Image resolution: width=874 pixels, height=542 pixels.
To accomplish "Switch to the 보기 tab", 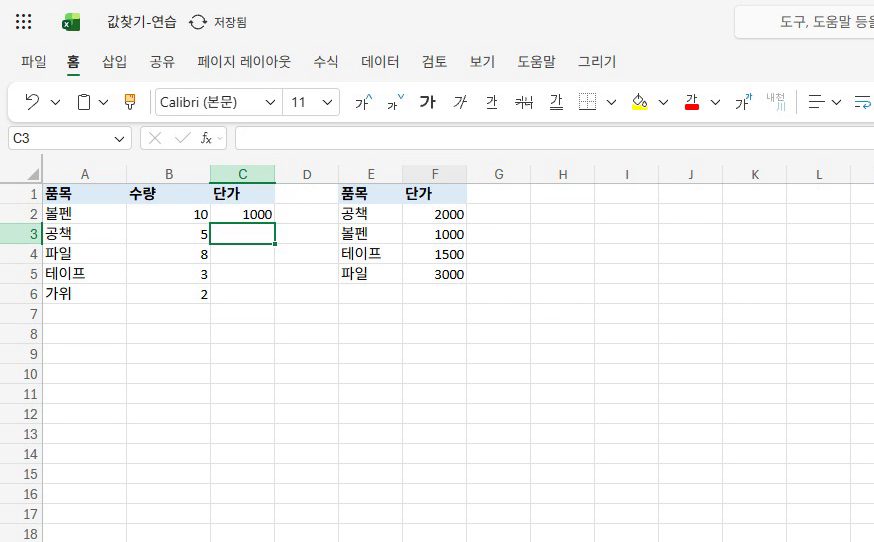I will pyautogui.click(x=482, y=62).
